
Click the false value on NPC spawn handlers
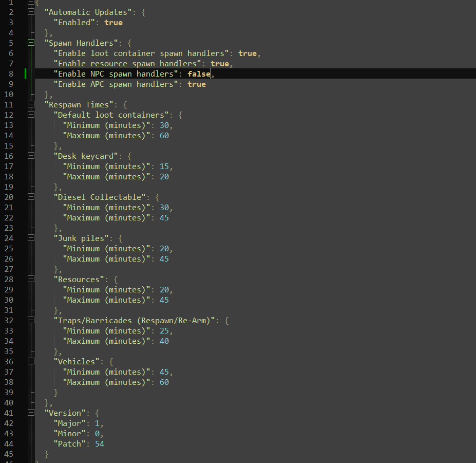199,74
